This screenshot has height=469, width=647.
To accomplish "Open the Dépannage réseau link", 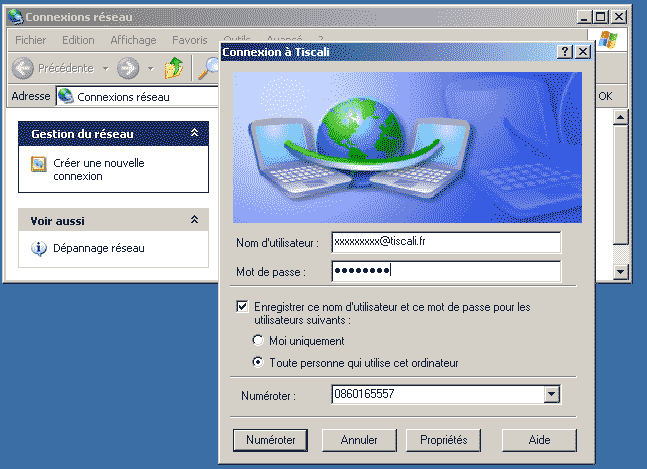I will pyautogui.click(x=99, y=248).
